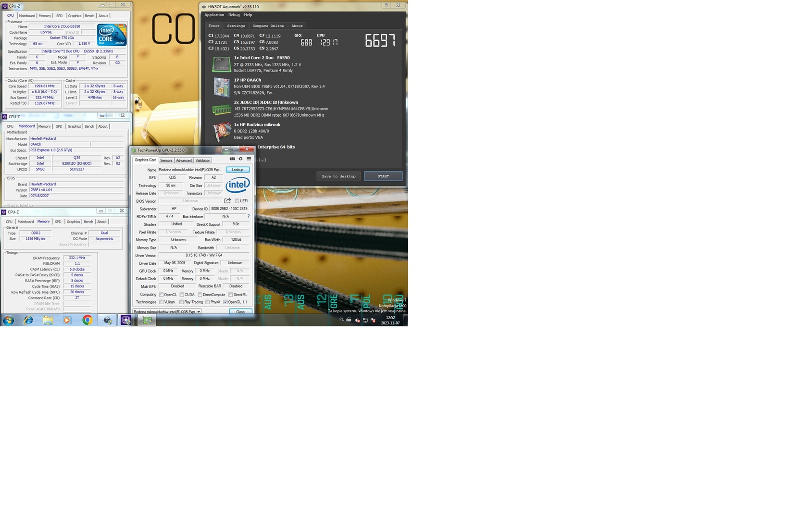
Task: Open the Aquamark About tab
Action: (297, 26)
